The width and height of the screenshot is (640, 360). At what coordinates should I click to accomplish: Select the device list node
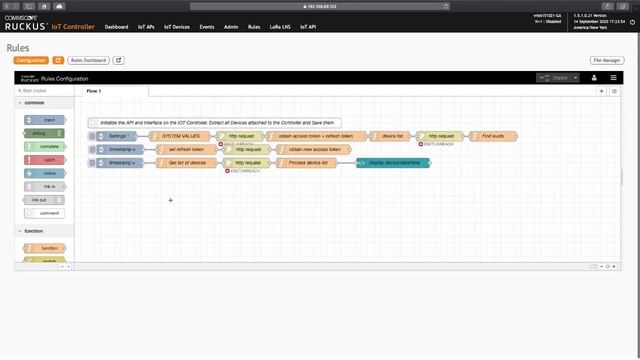[390, 136]
